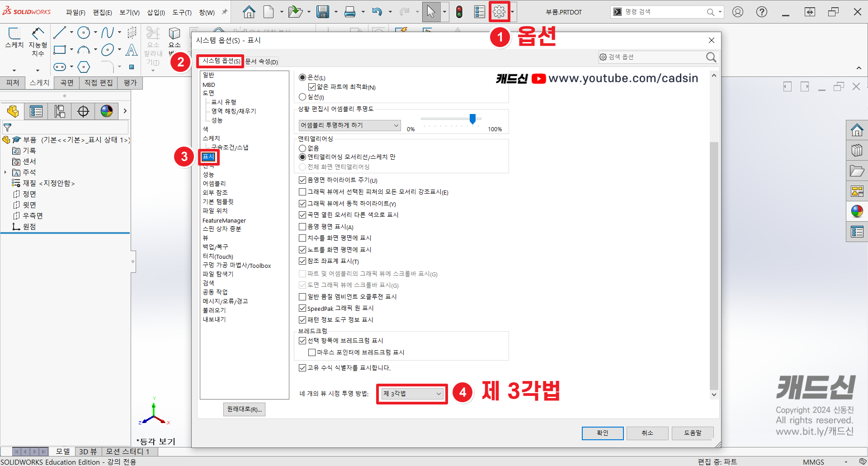The height and width of the screenshot is (466, 868).
Task: Toggle 참조 좌표계 표시 checkbox
Action: pyautogui.click(x=302, y=261)
